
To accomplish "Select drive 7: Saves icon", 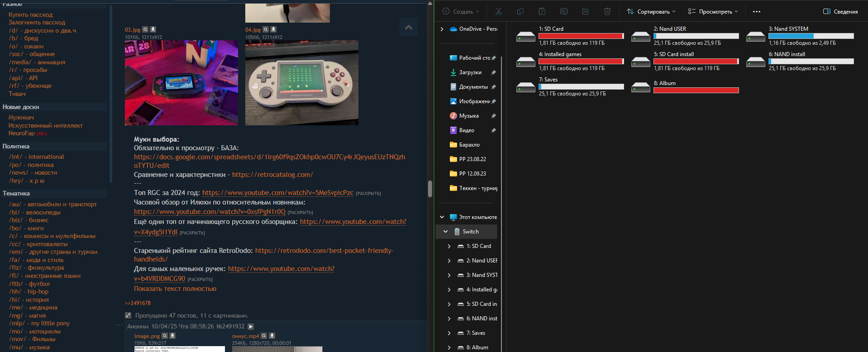I will tap(526, 87).
